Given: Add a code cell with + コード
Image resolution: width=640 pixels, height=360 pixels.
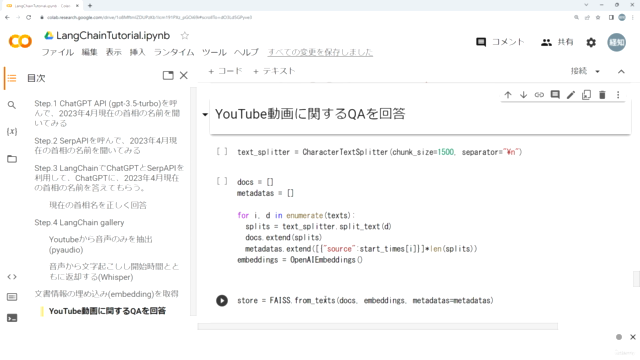Looking at the screenshot, I should (x=225, y=71).
